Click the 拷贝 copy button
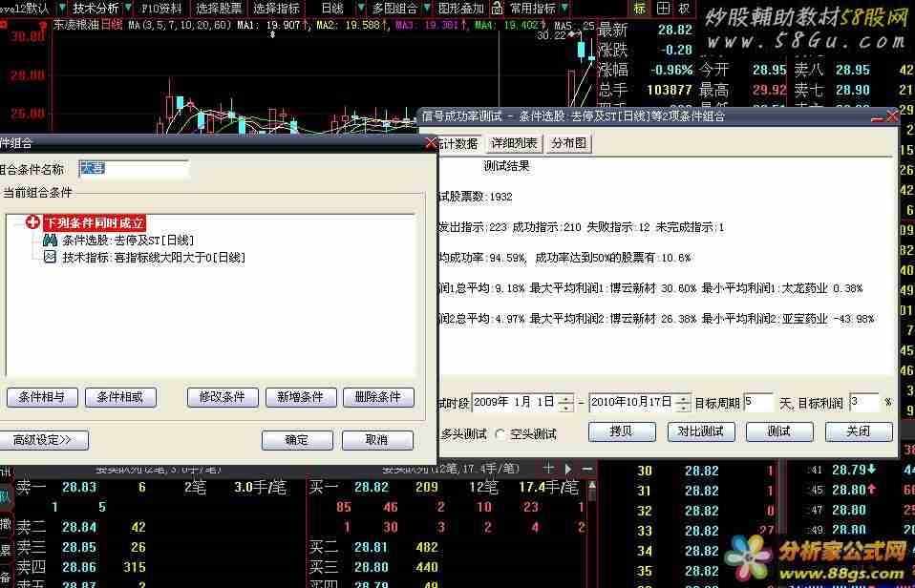Screen dimensions: 915x588 [x=622, y=432]
